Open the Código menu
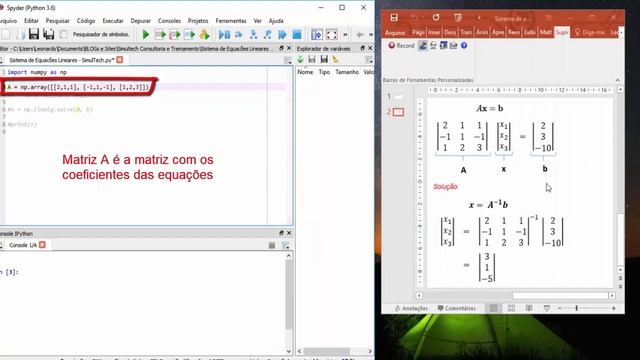Viewport: 640px width, 360px height. (86, 21)
